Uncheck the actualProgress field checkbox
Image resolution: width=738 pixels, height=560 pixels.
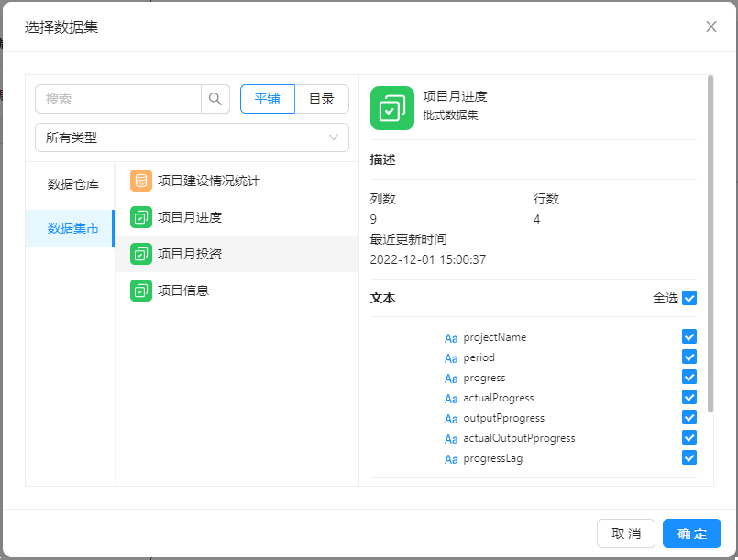[689, 398]
